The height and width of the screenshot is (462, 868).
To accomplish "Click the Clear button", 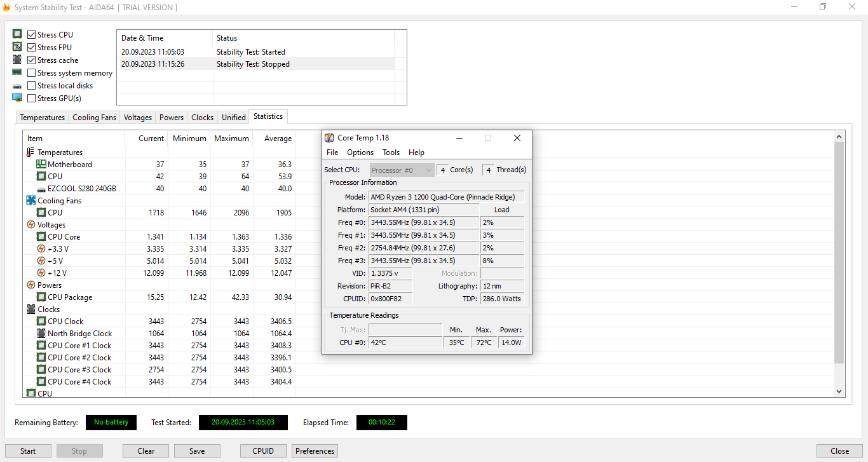I will coord(146,451).
